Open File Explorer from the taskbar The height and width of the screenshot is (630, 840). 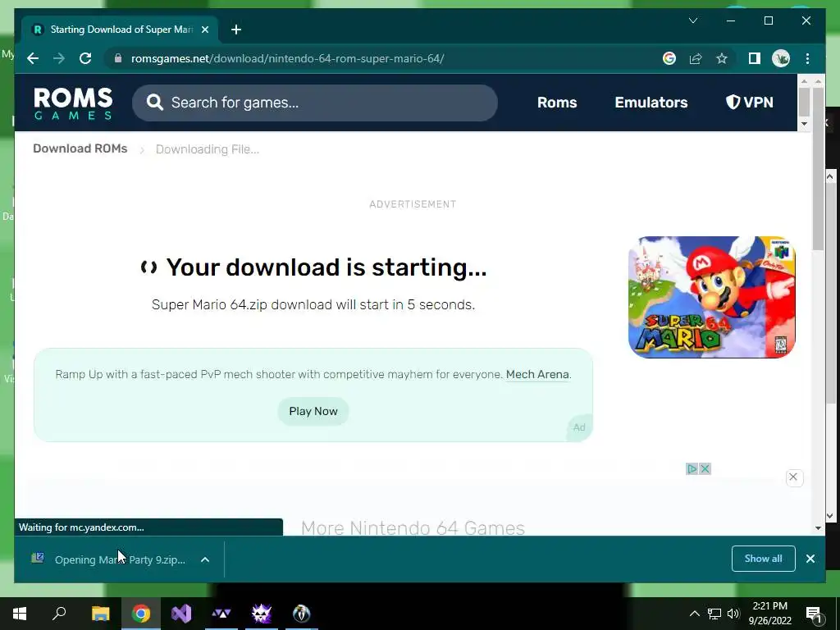(100, 614)
